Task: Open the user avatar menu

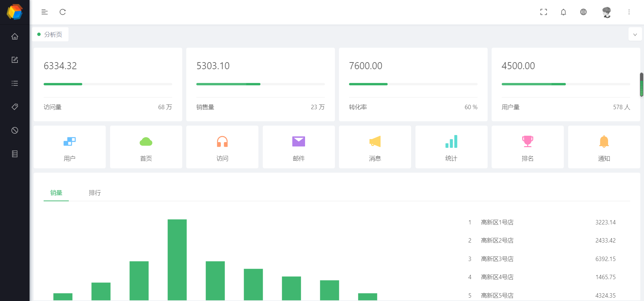Action: [x=606, y=12]
